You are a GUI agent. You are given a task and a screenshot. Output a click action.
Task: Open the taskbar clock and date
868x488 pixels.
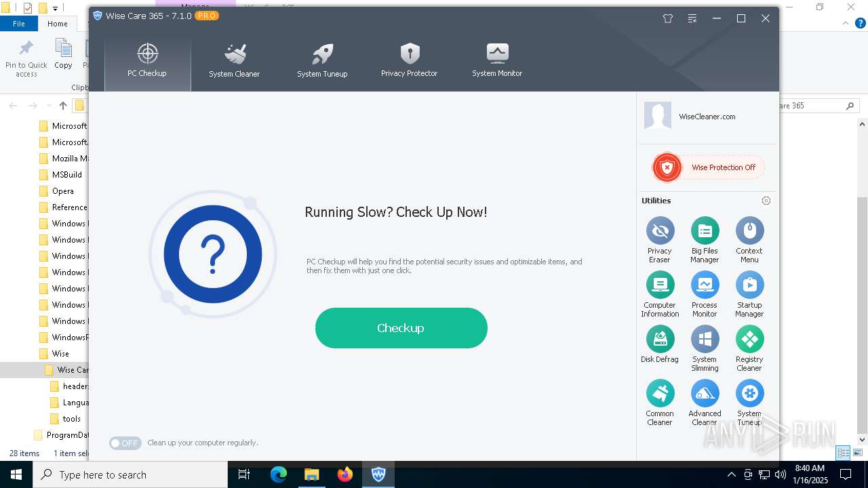809,474
